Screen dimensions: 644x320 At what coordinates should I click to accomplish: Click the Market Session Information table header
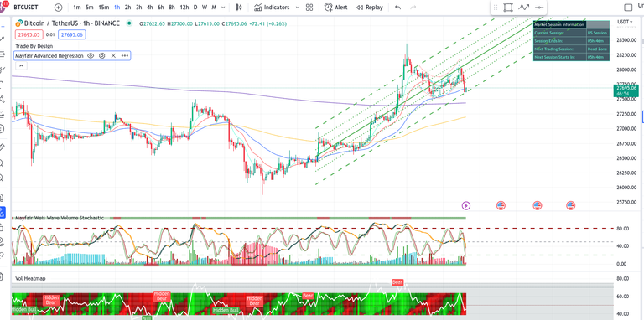[x=559, y=24]
